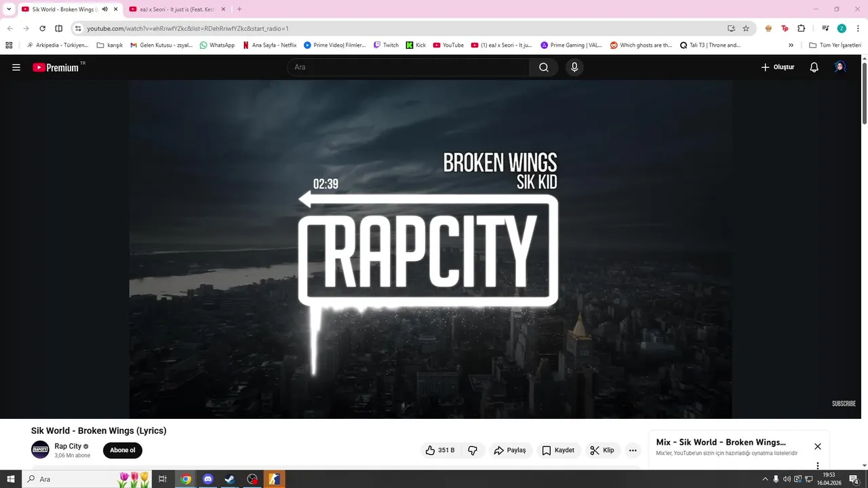
Task: Bookmark this page with the star
Action: [746, 28]
